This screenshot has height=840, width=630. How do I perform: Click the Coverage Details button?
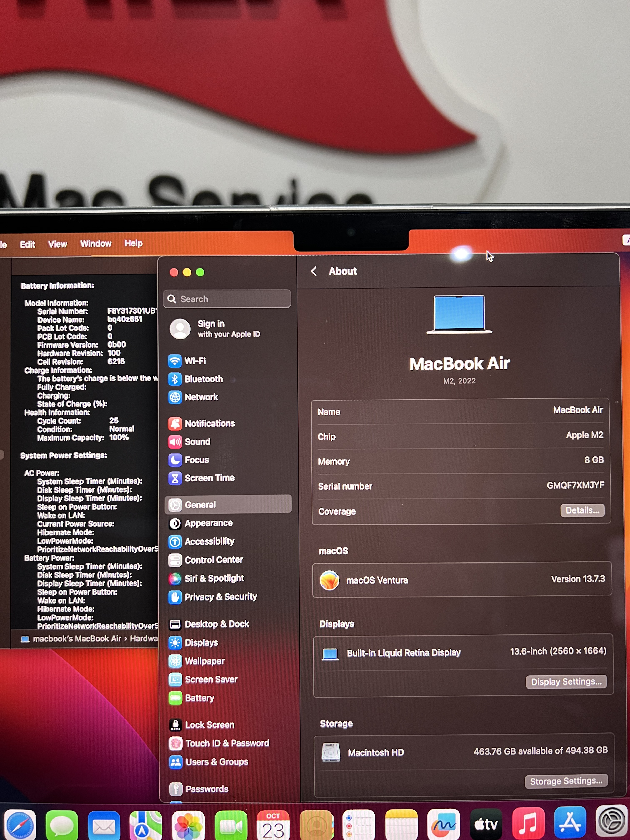(x=582, y=510)
